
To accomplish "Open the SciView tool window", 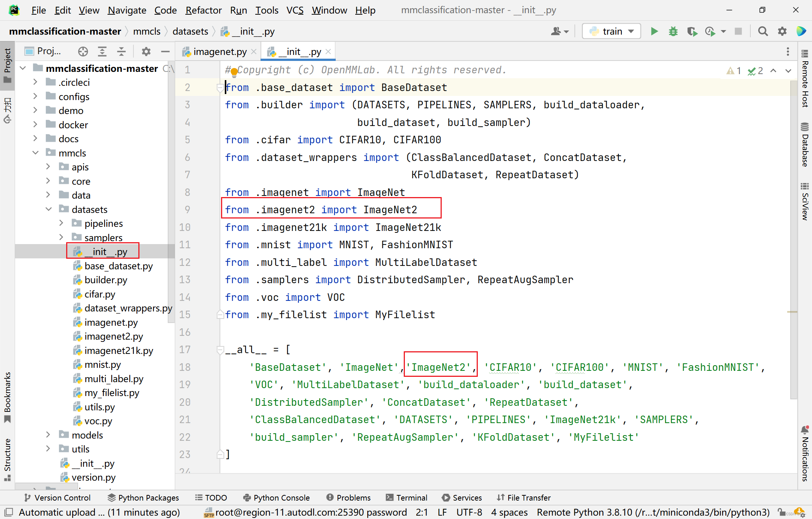I will click(x=804, y=201).
